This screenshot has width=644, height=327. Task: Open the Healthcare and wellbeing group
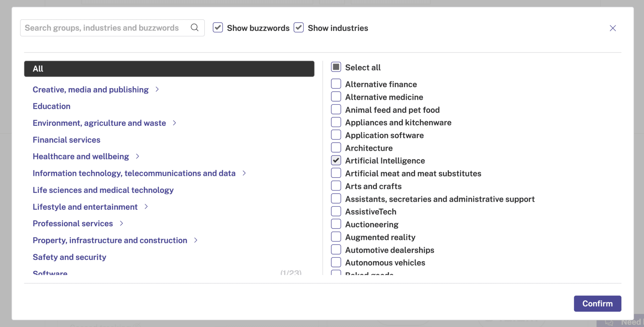(81, 156)
